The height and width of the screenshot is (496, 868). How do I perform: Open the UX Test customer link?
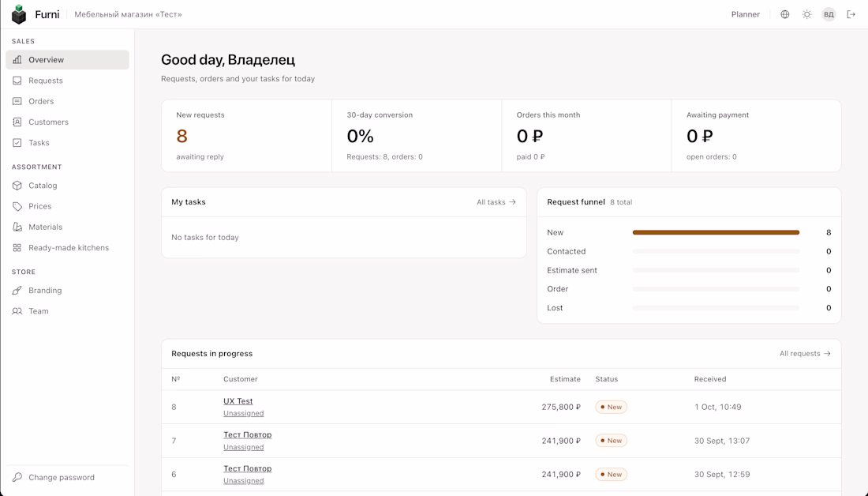tap(238, 401)
